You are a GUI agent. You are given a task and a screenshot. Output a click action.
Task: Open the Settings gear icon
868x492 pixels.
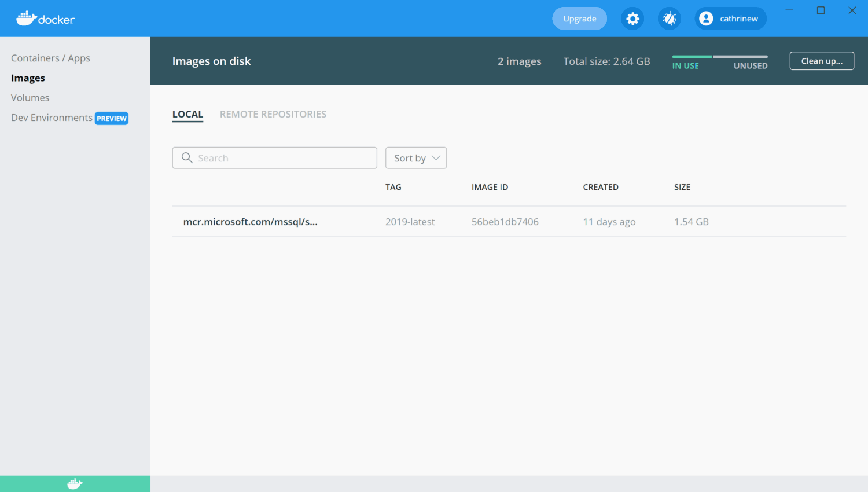coord(632,19)
